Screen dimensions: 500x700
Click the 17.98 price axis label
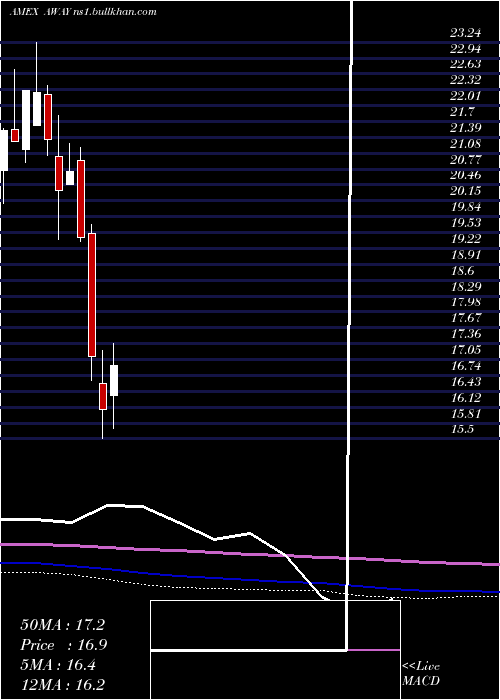(x=465, y=302)
